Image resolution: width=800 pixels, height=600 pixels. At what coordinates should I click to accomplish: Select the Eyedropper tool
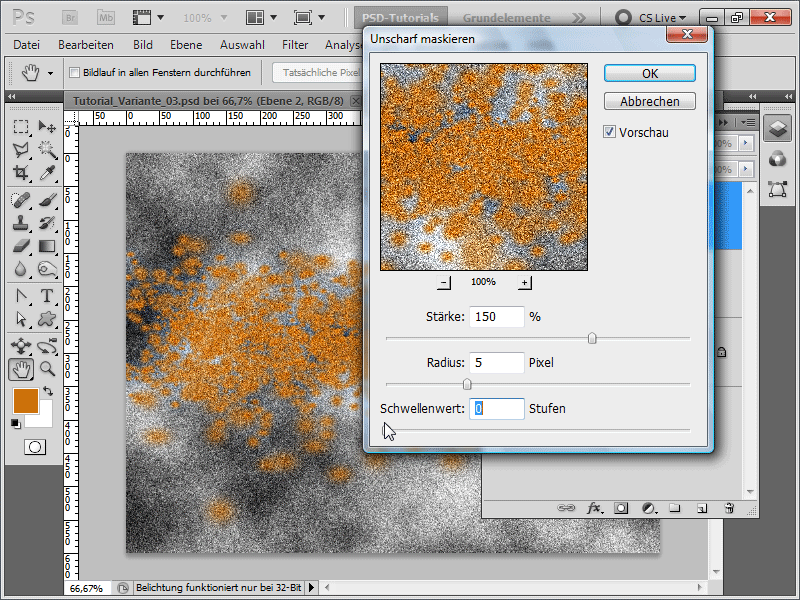pos(47,173)
